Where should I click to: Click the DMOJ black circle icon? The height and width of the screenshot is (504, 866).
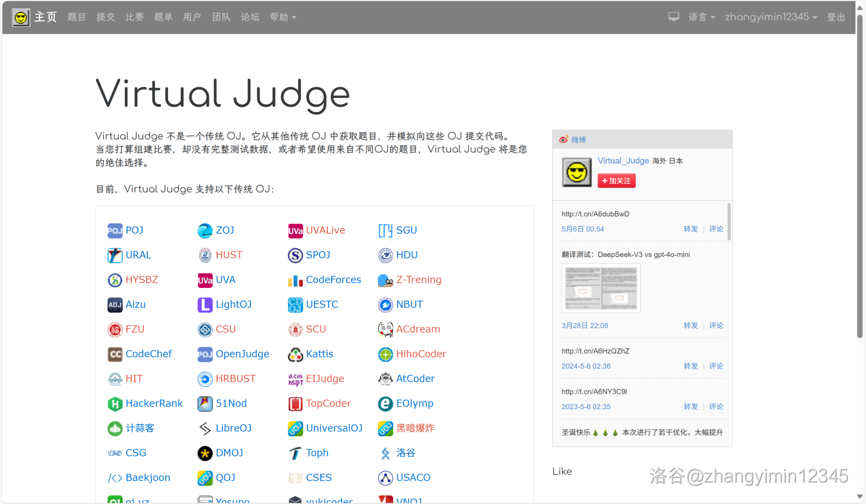point(205,453)
